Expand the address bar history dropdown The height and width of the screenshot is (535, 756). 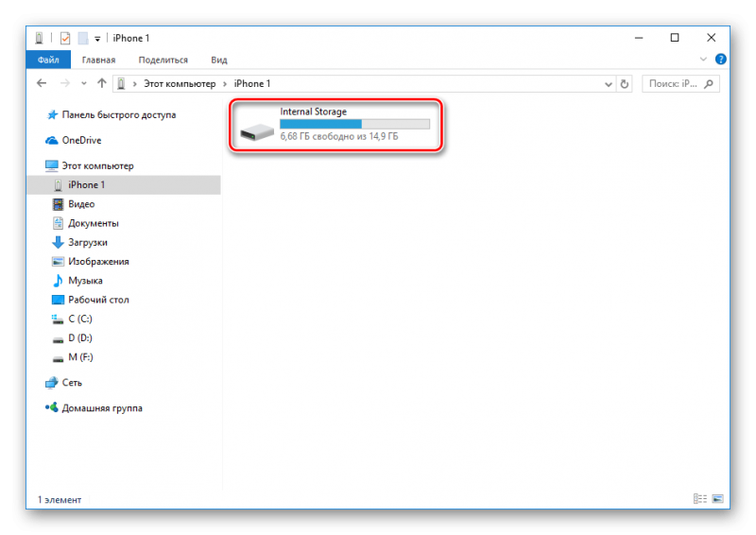(608, 84)
